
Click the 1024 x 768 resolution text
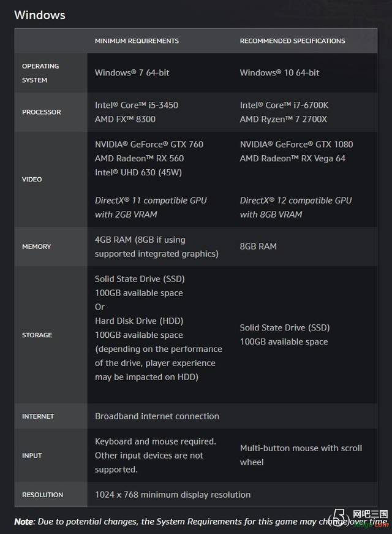click(x=173, y=495)
